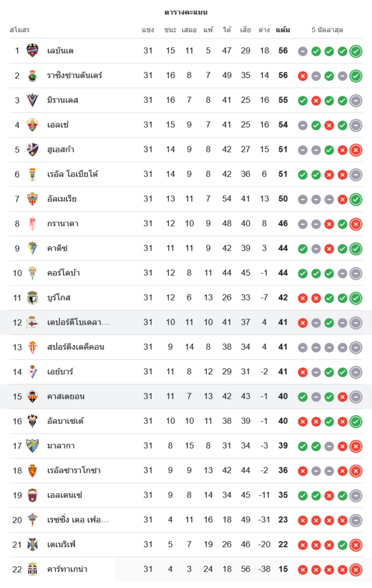Screen dimensions: 372x588
Task: Open the กรานาดา (Granada) team page
Action: click(63, 223)
